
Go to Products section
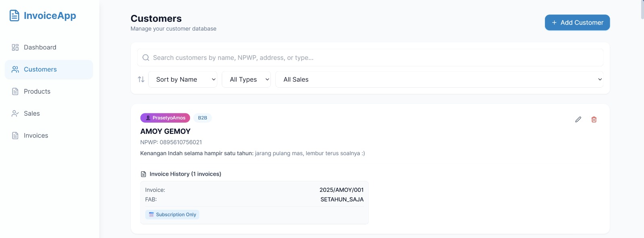(49, 92)
